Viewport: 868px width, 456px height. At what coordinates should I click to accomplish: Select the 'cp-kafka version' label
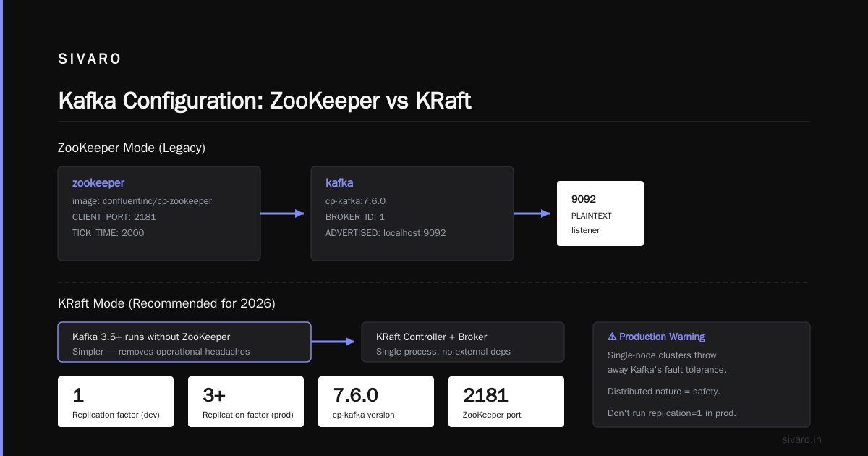364,415
